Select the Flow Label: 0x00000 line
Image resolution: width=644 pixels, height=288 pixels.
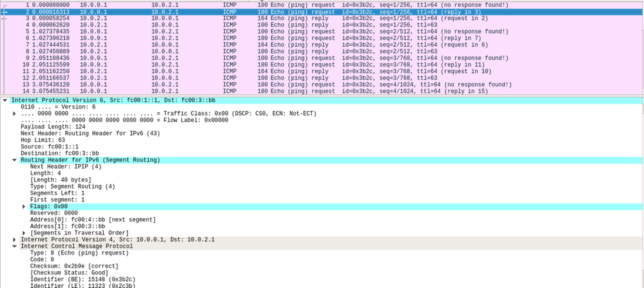tap(124, 120)
